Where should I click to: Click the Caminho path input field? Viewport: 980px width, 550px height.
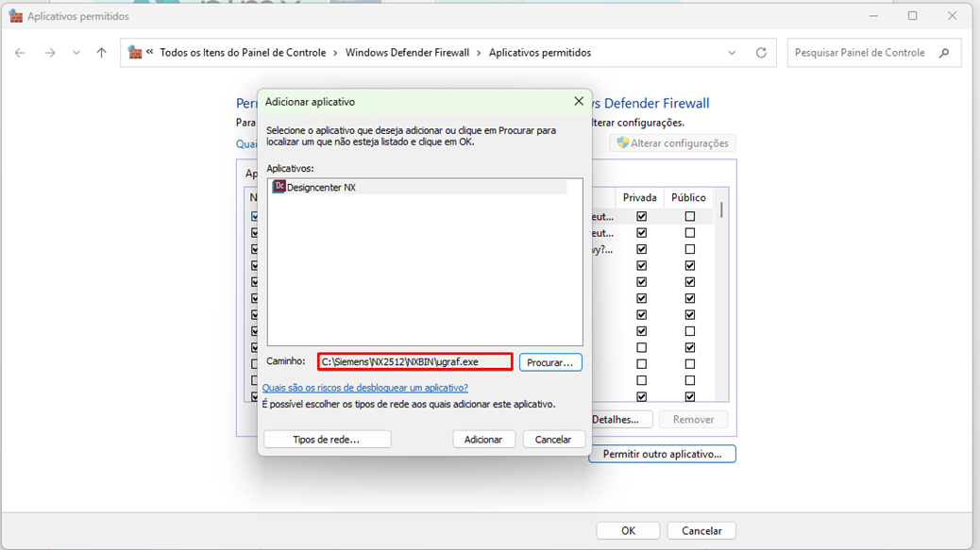coord(414,362)
